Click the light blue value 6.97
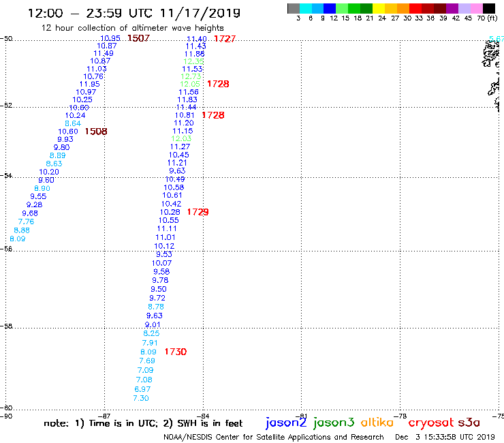504x443 pixels. pyautogui.click(x=142, y=389)
